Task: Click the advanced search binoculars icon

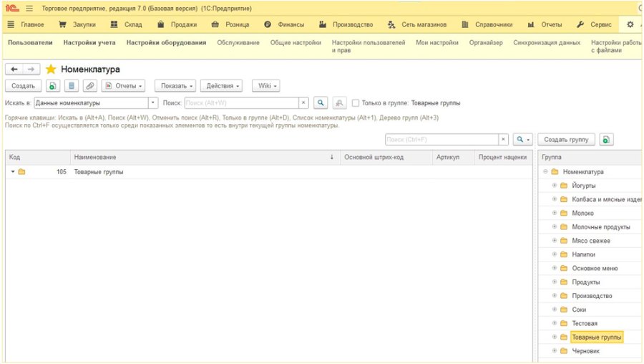Action: click(x=339, y=103)
